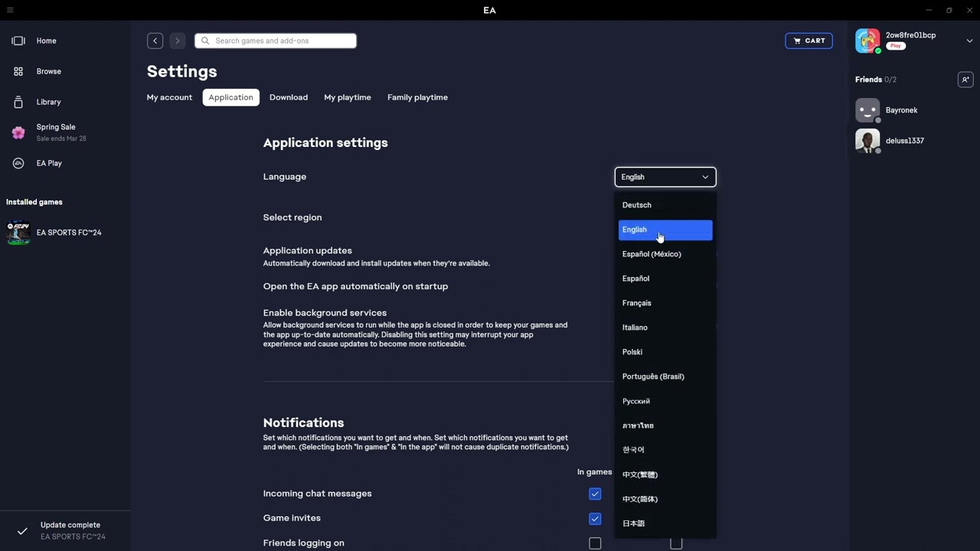Choose 中文(繁體) language option
The height and width of the screenshot is (551, 980).
665,474
